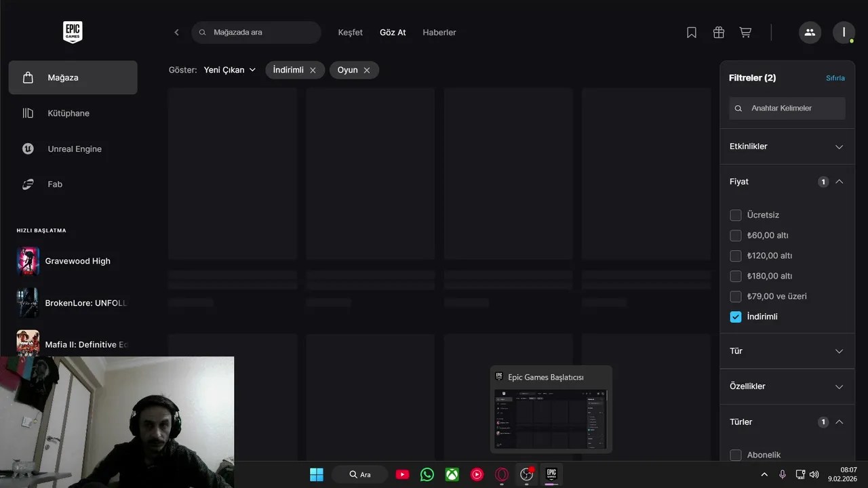Switch to the Keşfet tab
The width and height of the screenshot is (868, 488).
coord(351,33)
